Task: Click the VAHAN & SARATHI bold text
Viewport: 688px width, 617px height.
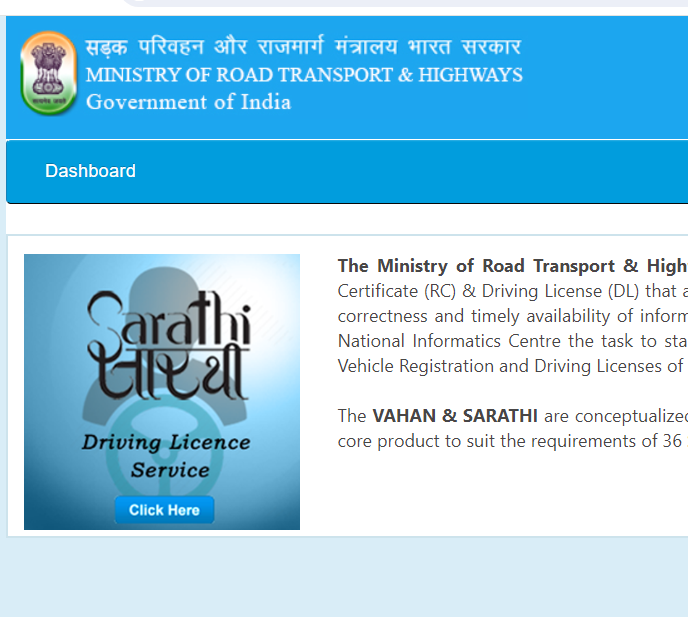Action: pos(455,416)
